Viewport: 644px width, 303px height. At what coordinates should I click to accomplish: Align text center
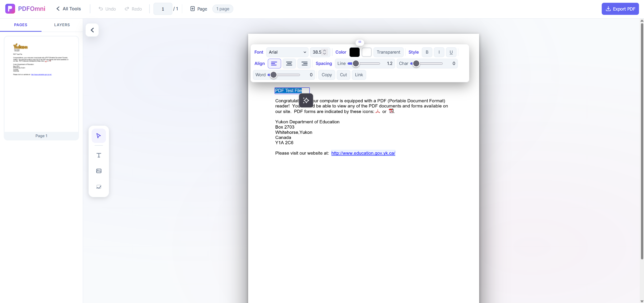[x=289, y=63]
